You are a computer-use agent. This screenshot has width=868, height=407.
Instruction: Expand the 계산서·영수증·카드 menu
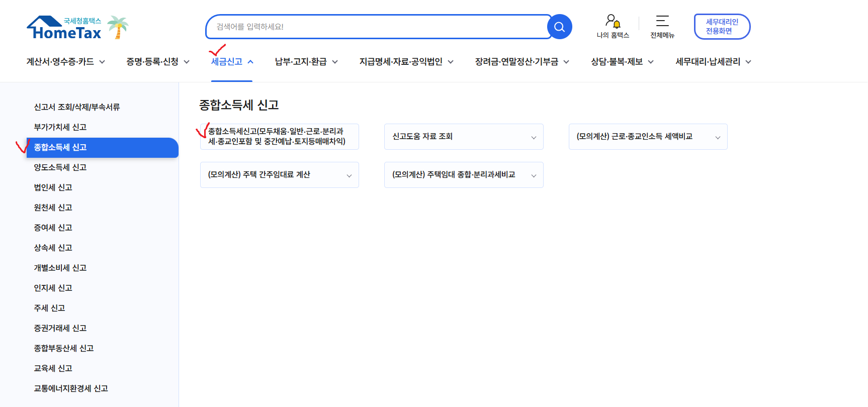65,62
